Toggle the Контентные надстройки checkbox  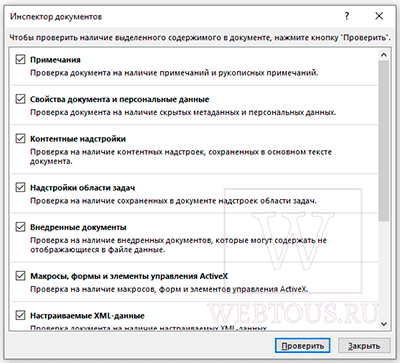coord(20,139)
